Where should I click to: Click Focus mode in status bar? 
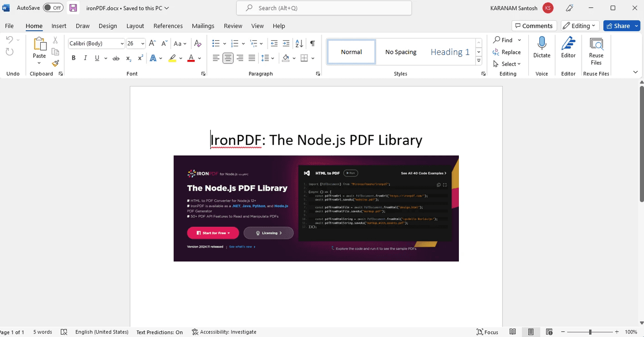coord(488,332)
